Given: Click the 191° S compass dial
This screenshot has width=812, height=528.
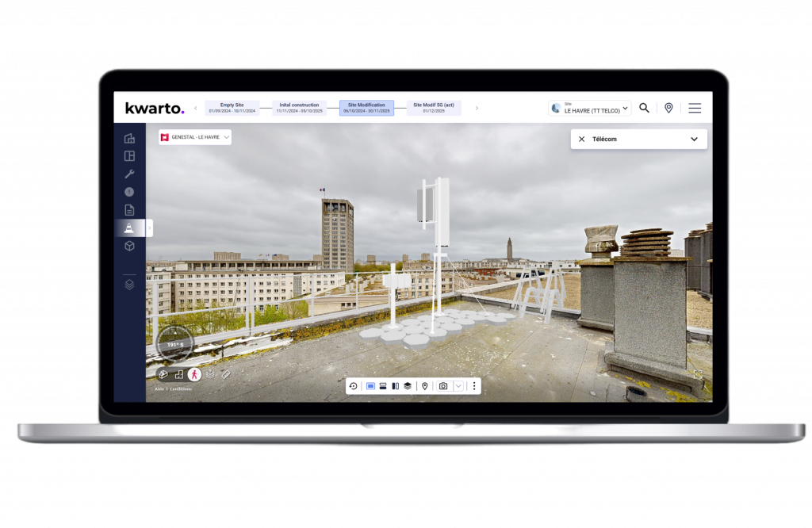Looking at the screenshot, I should [x=174, y=344].
